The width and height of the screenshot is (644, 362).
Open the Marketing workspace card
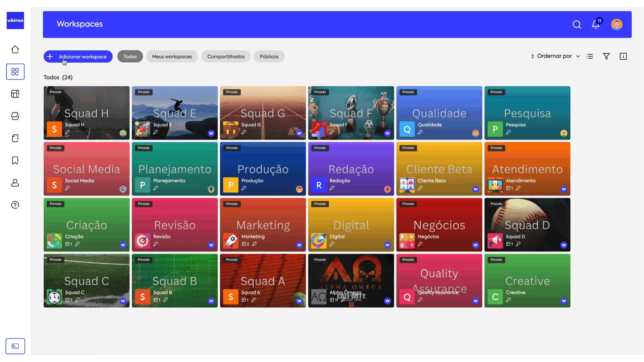pyautogui.click(x=263, y=225)
